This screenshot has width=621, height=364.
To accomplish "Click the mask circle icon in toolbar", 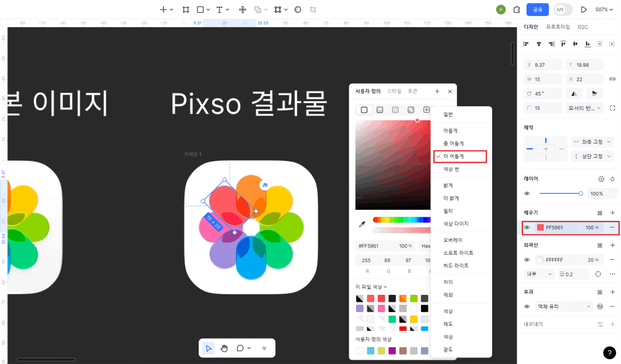I will [x=298, y=9].
